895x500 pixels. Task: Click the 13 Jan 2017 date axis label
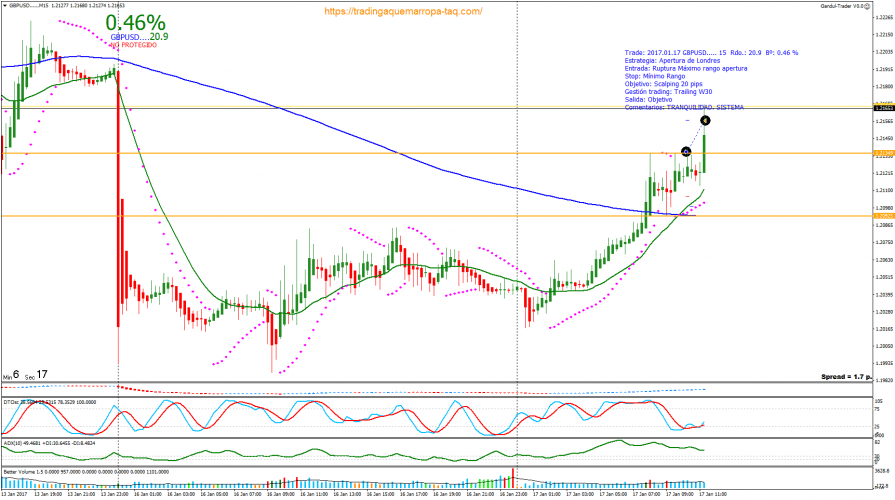(16, 494)
